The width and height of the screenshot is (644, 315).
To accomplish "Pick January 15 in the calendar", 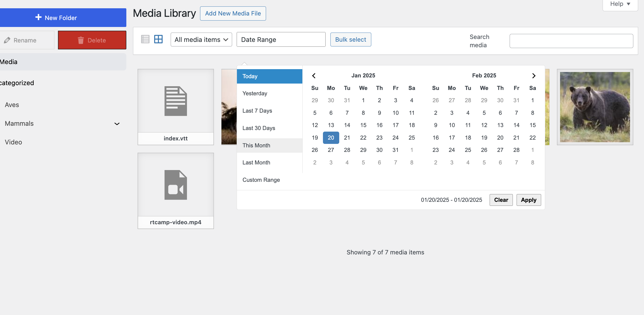I will pyautogui.click(x=363, y=125).
